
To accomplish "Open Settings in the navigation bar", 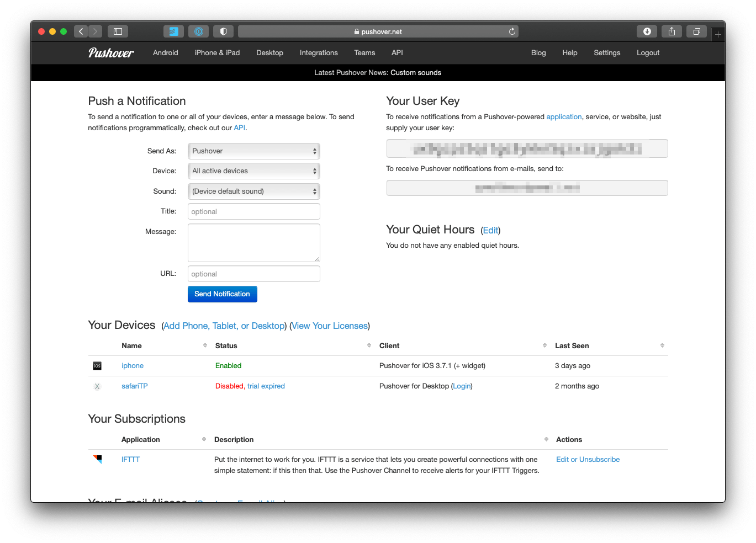I will click(x=607, y=53).
